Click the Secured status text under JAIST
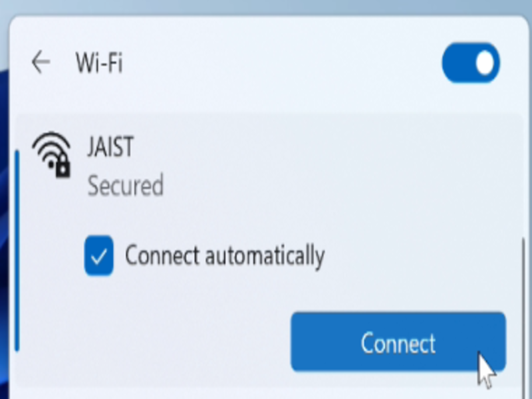This screenshot has width=532, height=399. pyautogui.click(x=126, y=186)
